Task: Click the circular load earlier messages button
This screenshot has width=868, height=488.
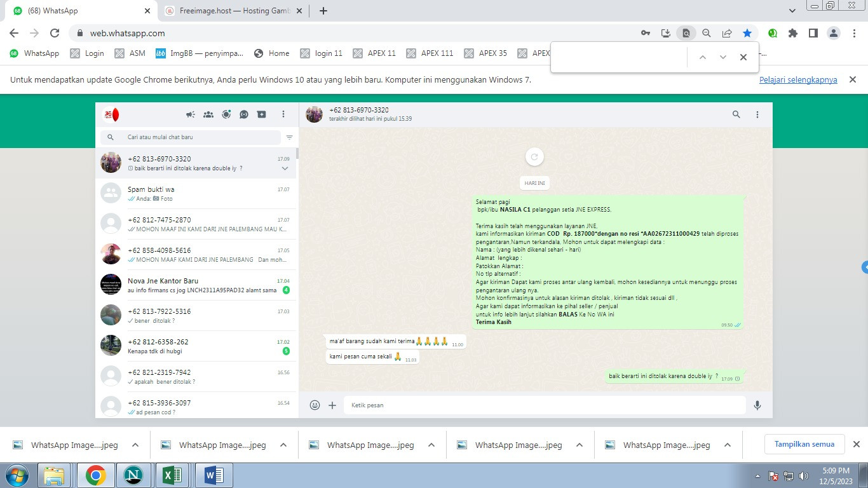Action: click(534, 157)
